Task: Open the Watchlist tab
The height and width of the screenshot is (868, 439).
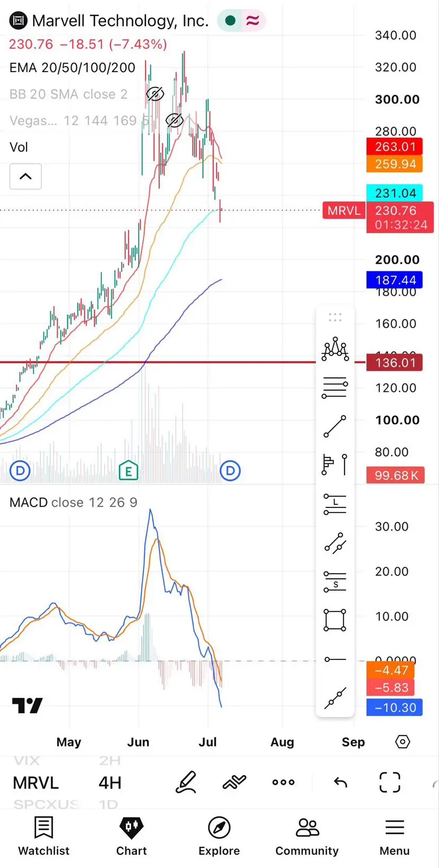Action: pos(43,836)
